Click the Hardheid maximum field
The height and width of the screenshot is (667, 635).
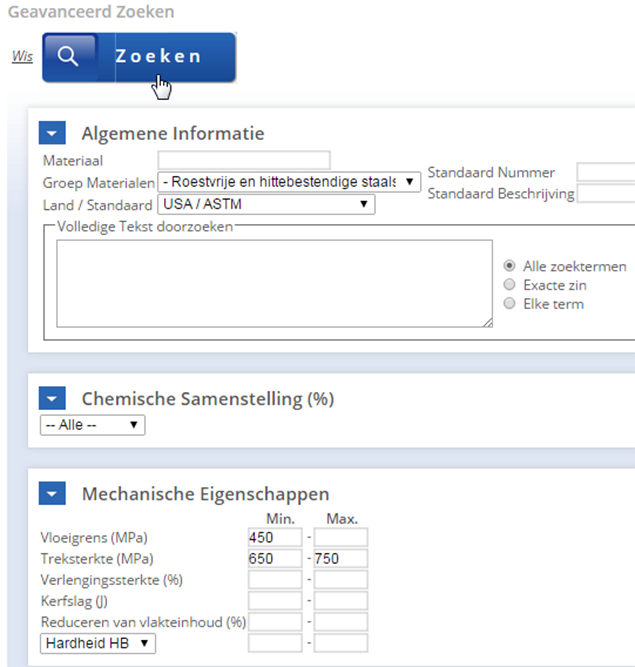[341, 643]
